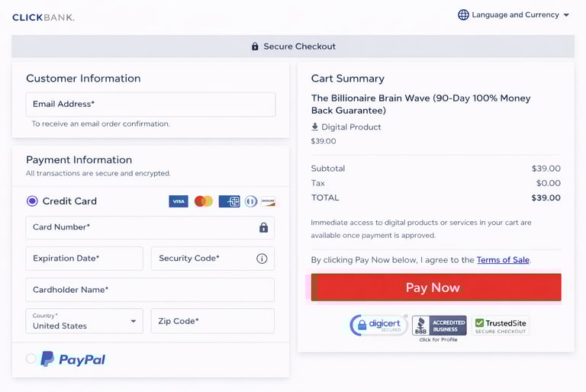Click the Security Code info icon

(262, 259)
